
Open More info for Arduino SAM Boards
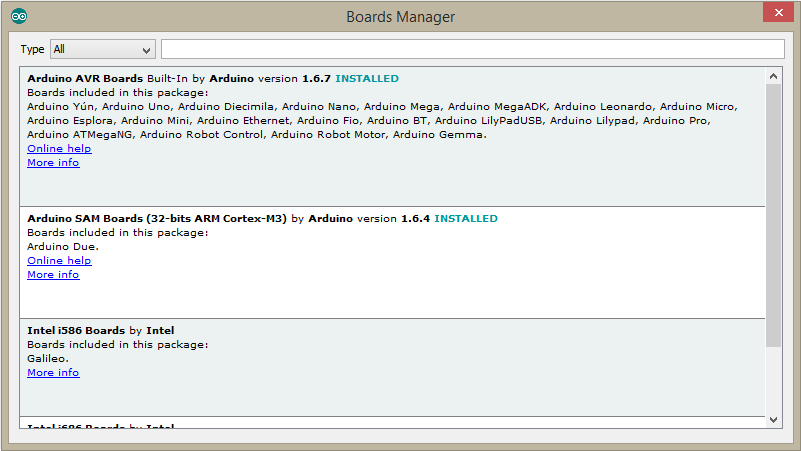pos(53,274)
